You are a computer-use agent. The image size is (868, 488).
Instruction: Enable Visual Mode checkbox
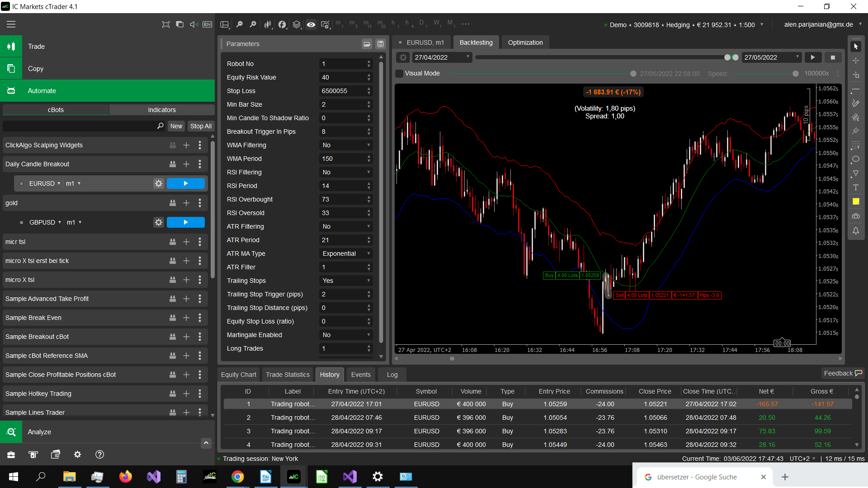(x=399, y=73)
